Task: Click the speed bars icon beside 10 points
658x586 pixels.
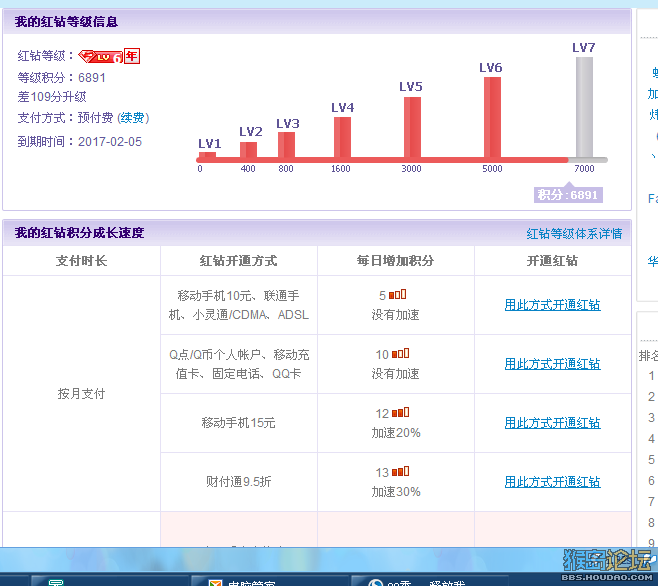Action: [x=400, y=353]
